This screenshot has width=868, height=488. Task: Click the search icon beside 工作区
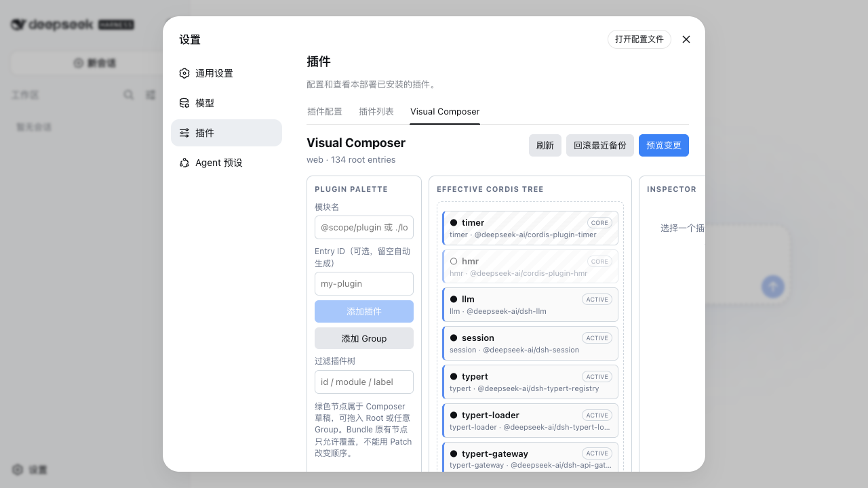click(128, 95)
